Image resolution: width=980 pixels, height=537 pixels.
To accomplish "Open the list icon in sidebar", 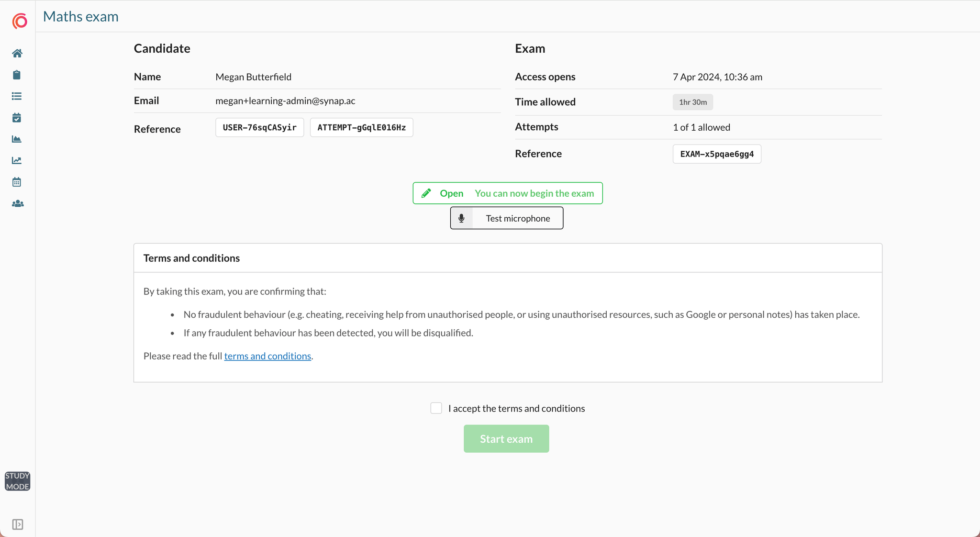I will 17,96.
